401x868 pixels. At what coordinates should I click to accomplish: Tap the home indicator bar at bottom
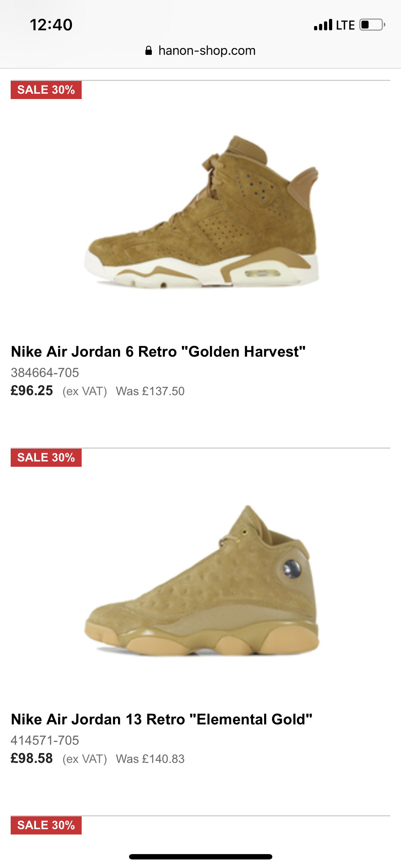tap(201, 857)
